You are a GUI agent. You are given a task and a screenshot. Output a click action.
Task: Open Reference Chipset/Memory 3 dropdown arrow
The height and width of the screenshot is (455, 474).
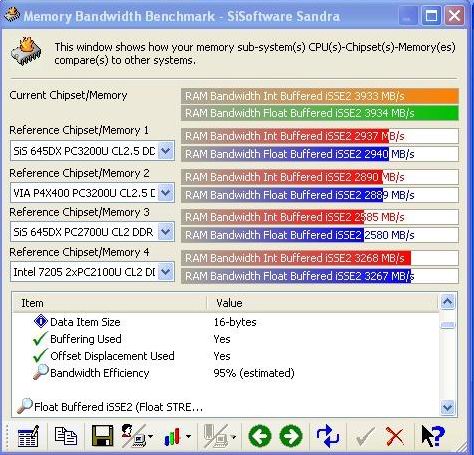[166, 232]
